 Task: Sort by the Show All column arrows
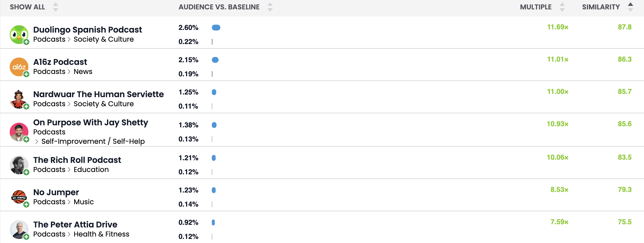56,7
